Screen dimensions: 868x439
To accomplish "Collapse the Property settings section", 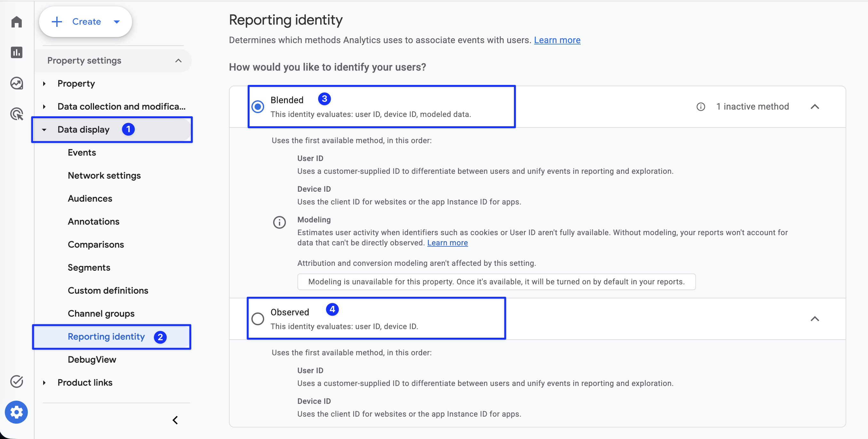I will click(178, 61).
